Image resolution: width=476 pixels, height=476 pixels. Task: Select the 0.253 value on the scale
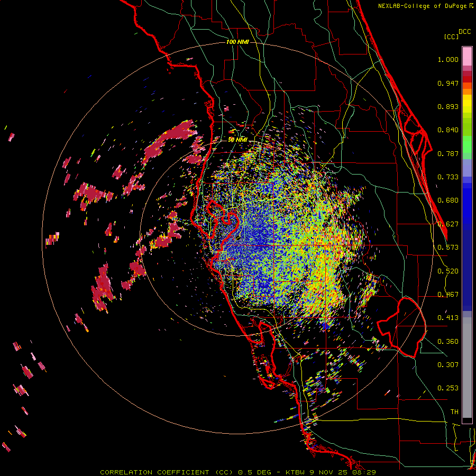(x=448, y=388)
